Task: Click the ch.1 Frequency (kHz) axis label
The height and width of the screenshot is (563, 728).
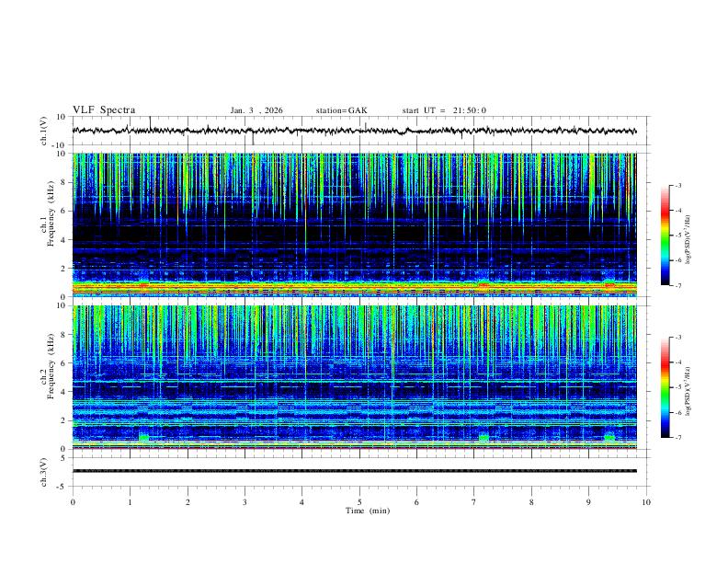Action: pos(48,213)
